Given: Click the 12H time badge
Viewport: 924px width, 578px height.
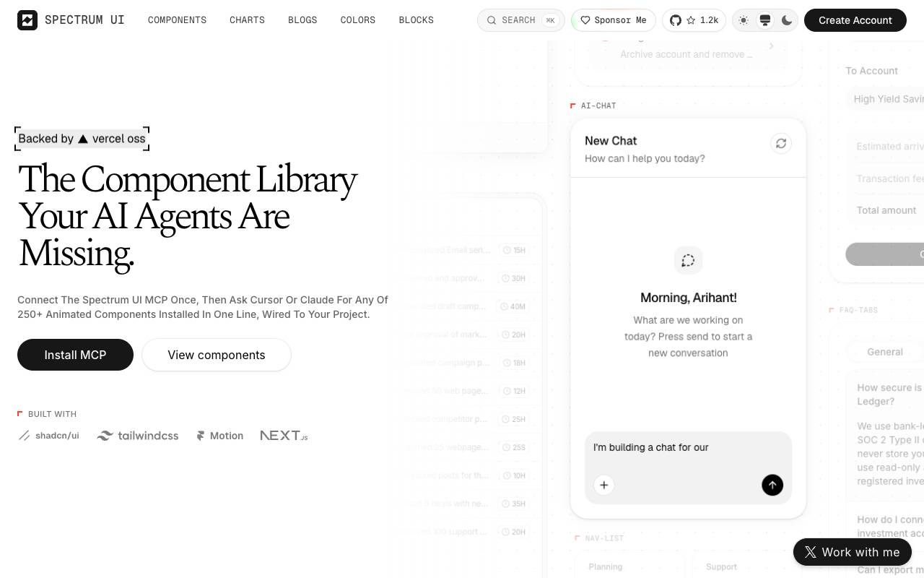Looking at the screenshot, I should pyautogui.click(x=515, y=391).
